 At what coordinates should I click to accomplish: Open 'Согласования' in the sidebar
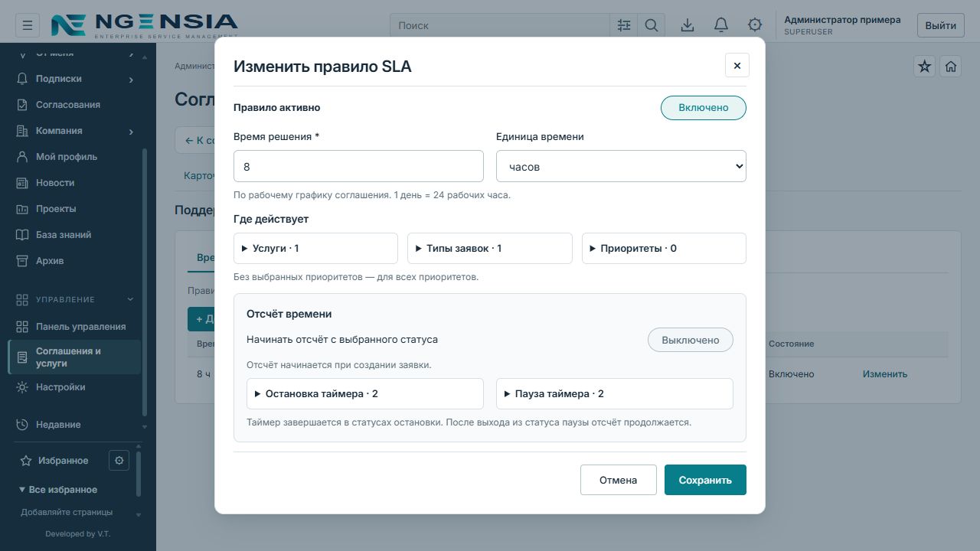[75, 105]
